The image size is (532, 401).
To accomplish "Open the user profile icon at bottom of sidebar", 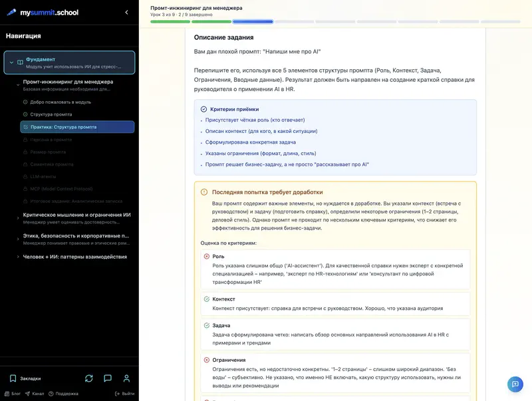I will click(127, 378).
